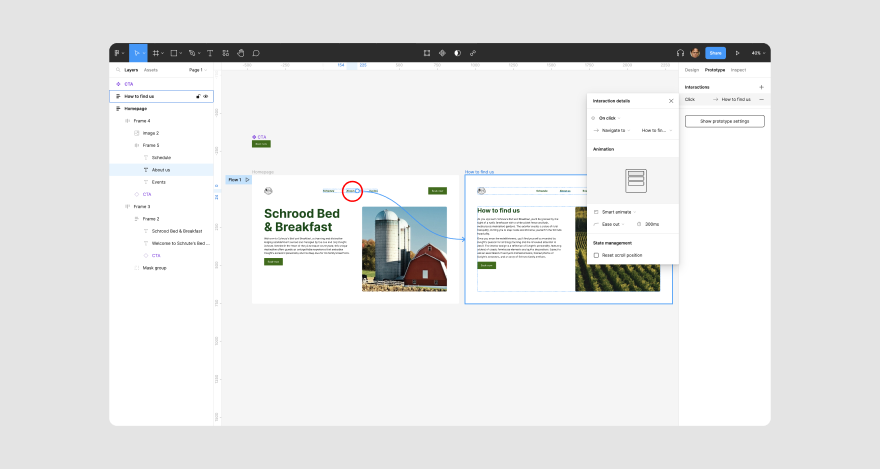Click the headphones audio icon
Image resolution: width=880 pixels, height=469 pixels.
tap(680, 53)
